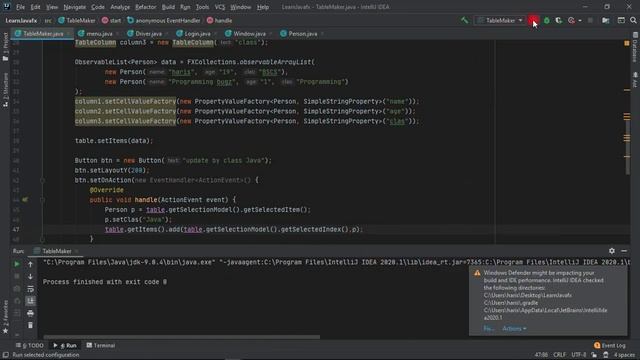Open the File menu

coord(20,7)
